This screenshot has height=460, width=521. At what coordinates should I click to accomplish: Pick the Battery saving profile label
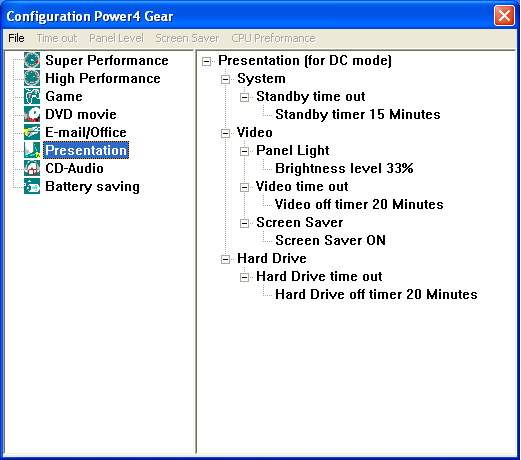pos(92,186)
